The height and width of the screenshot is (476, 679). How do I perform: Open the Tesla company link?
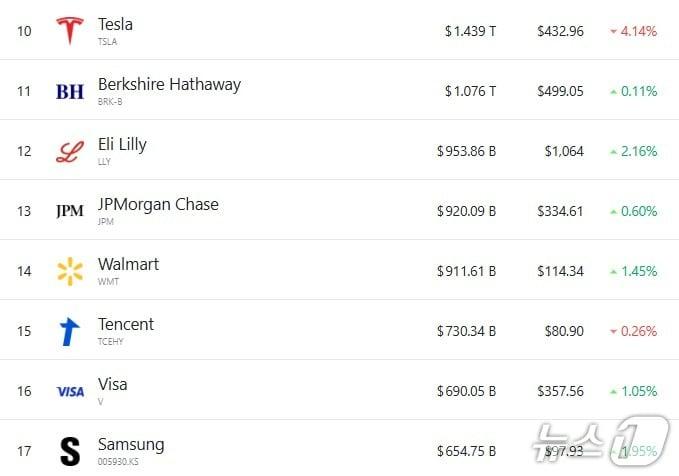click(115, 24)
